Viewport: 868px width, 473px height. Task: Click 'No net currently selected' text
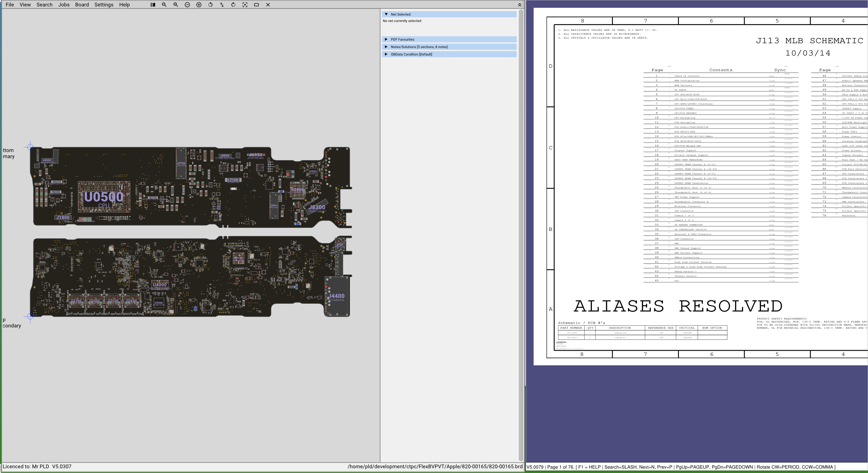click(x=402, y=21)
